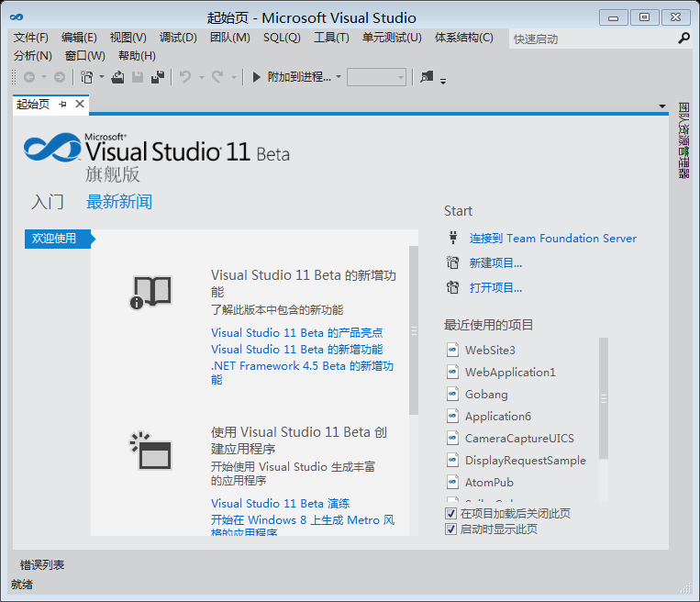Click the Gobang project file icon
700x602 pixels.
click(452, 394)
